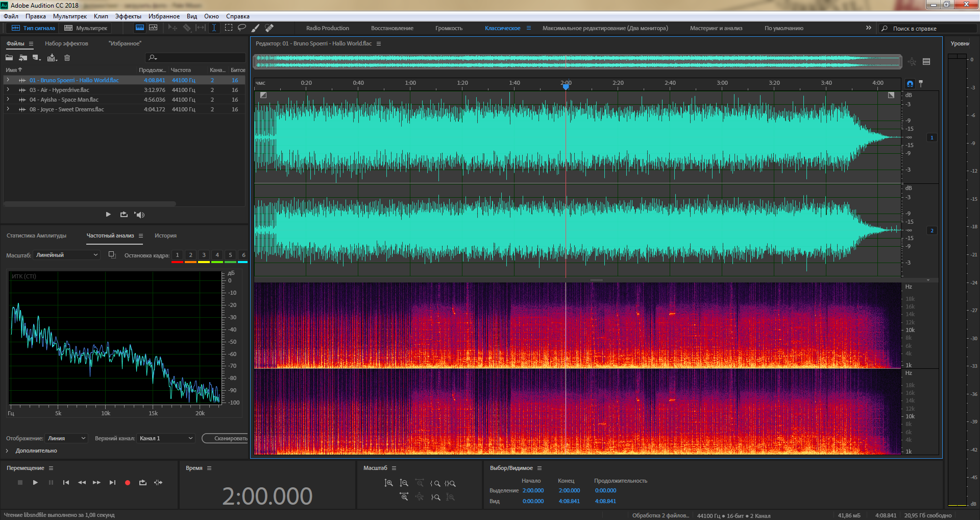Switch to Waveform (Тип сигнала) view
The height and width of the screenshot is (520, 980).
click(33, 28)
